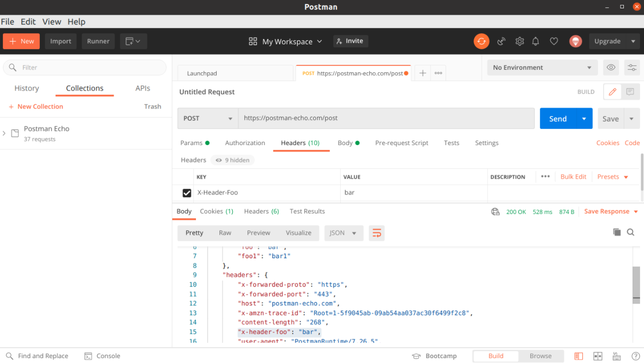Open the No Environment dropdown
Viewport: 644px width, 363px height.
click(x=542, y=67)
